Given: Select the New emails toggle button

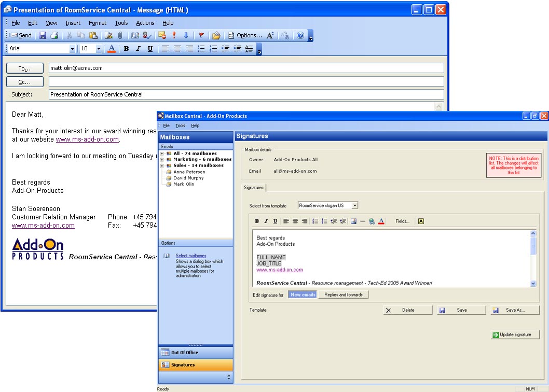Looking at the screenshot, I should coord(303,295).
